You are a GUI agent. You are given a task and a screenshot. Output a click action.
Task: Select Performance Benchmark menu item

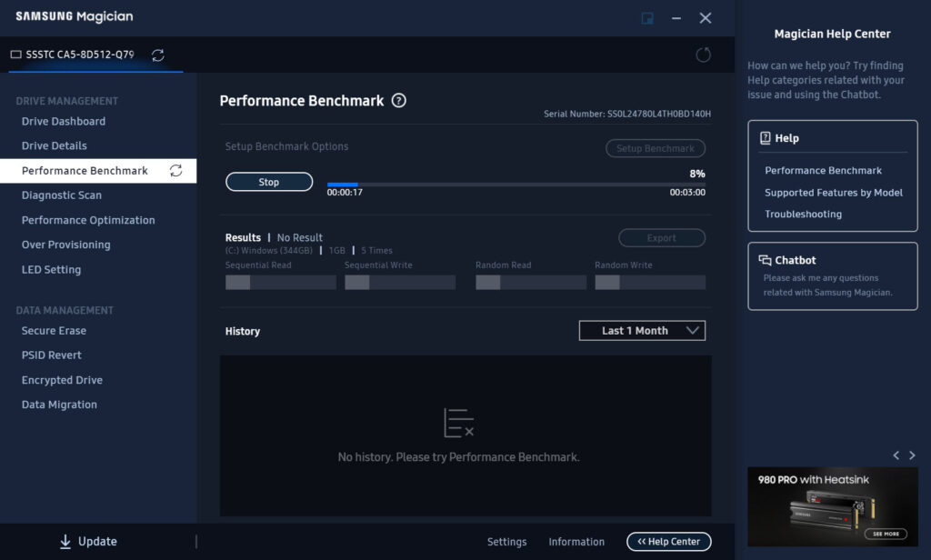pos(98,171)
